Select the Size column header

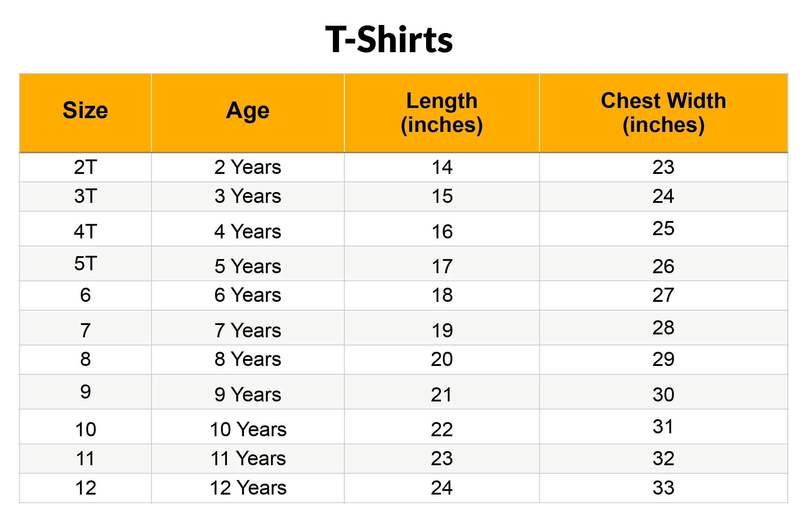[x=85, y=113]
